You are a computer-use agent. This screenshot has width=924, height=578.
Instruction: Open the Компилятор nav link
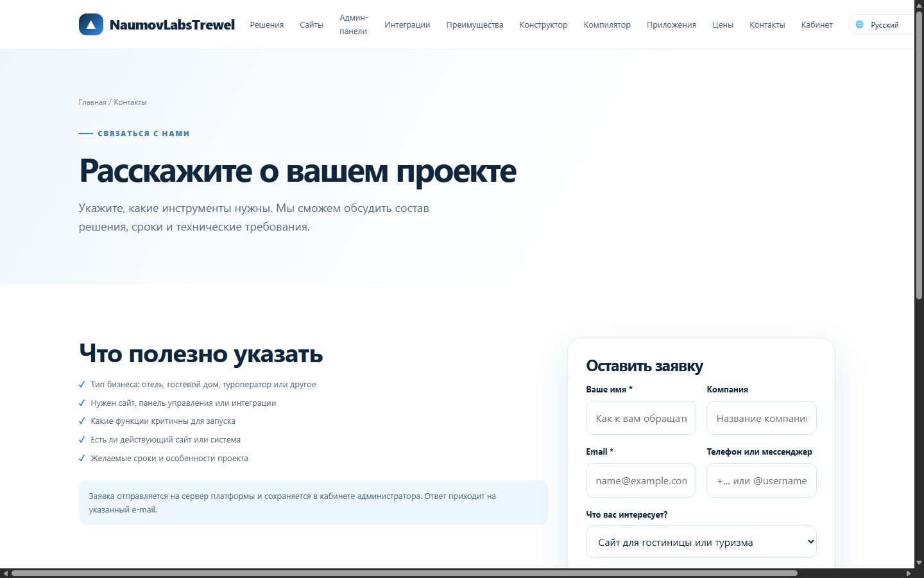point(607,24)
